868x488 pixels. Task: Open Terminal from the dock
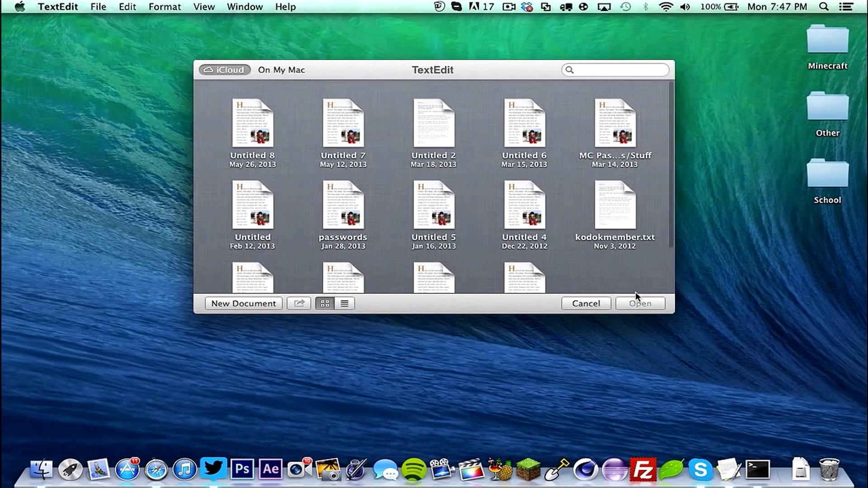[x=758, y=469]
